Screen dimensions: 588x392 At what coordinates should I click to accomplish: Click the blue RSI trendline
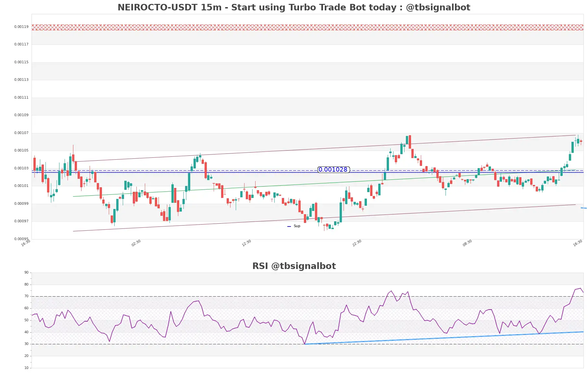tap(444, 338)
